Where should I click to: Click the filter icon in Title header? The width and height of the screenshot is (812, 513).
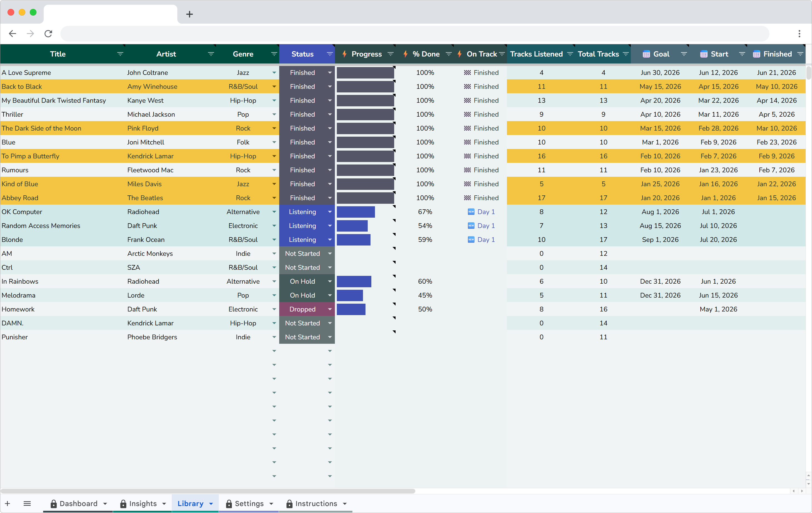[120, 54]
